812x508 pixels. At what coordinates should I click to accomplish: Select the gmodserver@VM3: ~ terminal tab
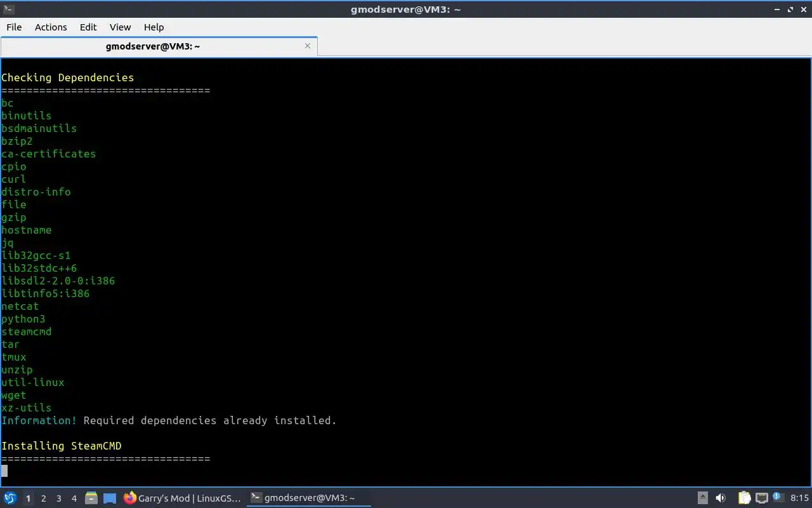(x=159, y=46)
